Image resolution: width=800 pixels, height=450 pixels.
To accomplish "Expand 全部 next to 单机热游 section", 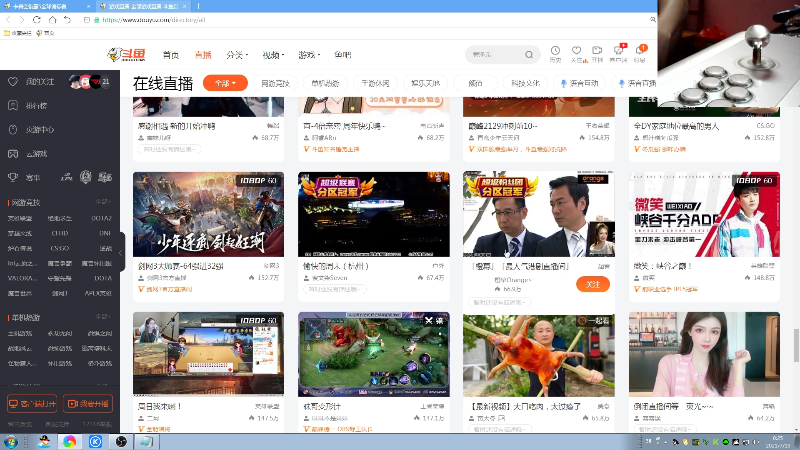I will pos(103,317).
